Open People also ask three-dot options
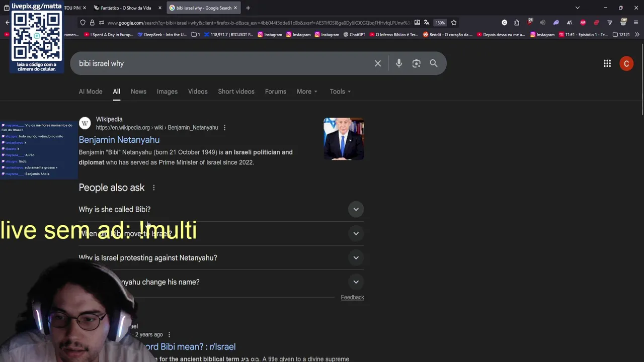Screen dimensions: 644x362 point(153,188)
